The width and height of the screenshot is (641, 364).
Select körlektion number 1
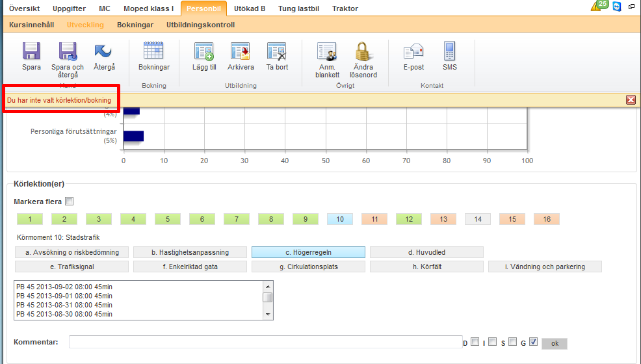pyautogui.click(x=30, y=219)
